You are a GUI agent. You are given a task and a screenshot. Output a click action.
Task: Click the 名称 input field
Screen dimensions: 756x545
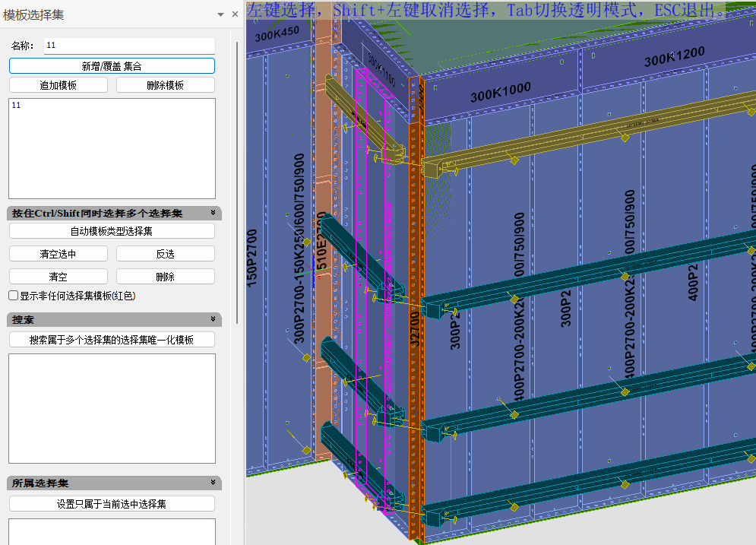coord(129,46)
